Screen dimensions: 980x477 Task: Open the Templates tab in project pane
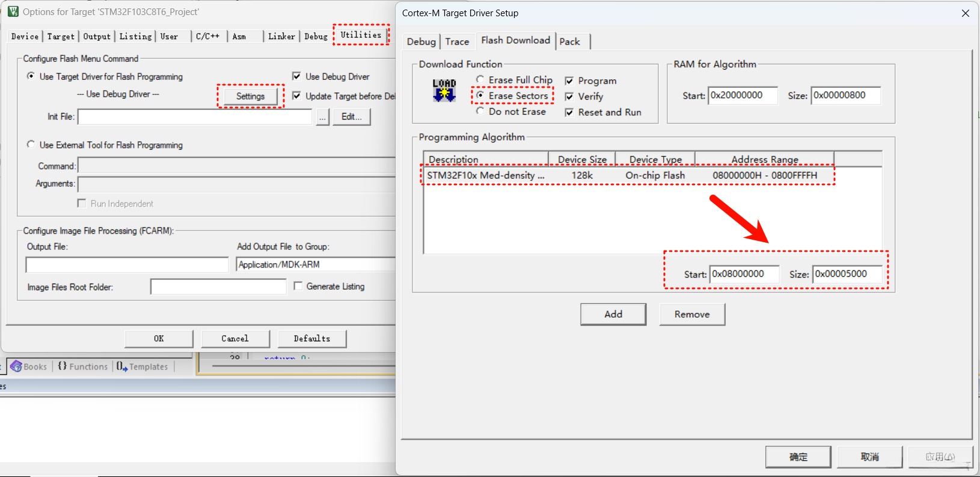pos(142,366)
